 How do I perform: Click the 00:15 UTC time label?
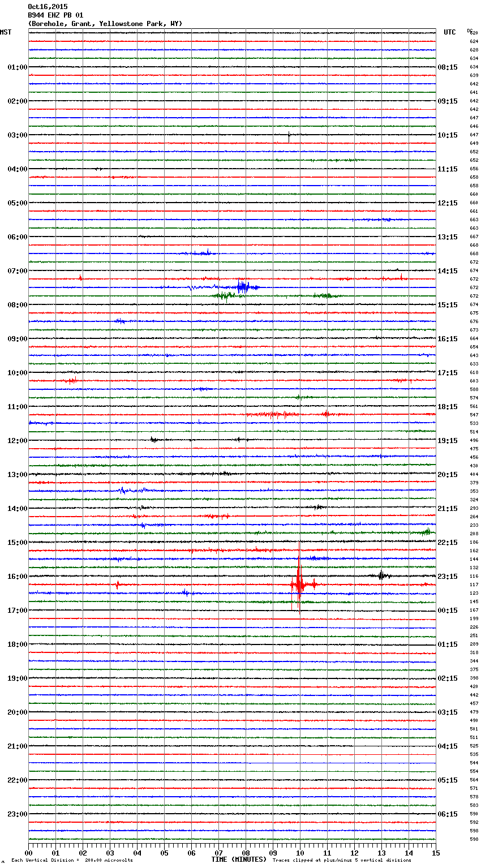(448, 611)
